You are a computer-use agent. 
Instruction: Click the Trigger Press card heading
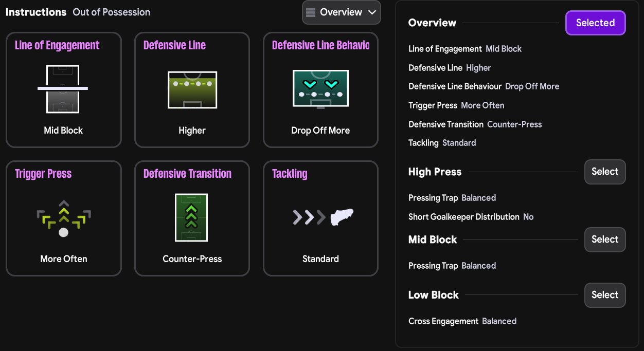(43, 174)
